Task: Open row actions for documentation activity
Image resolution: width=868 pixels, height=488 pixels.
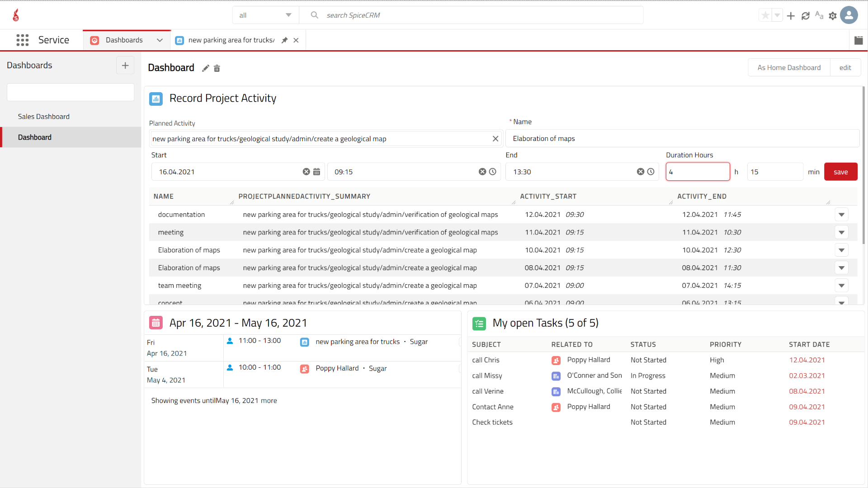Action: tap(841, 215)
